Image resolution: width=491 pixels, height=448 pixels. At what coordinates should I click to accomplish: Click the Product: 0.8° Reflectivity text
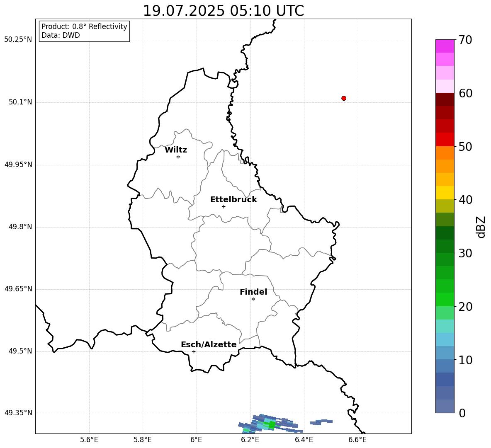[84, 27]
